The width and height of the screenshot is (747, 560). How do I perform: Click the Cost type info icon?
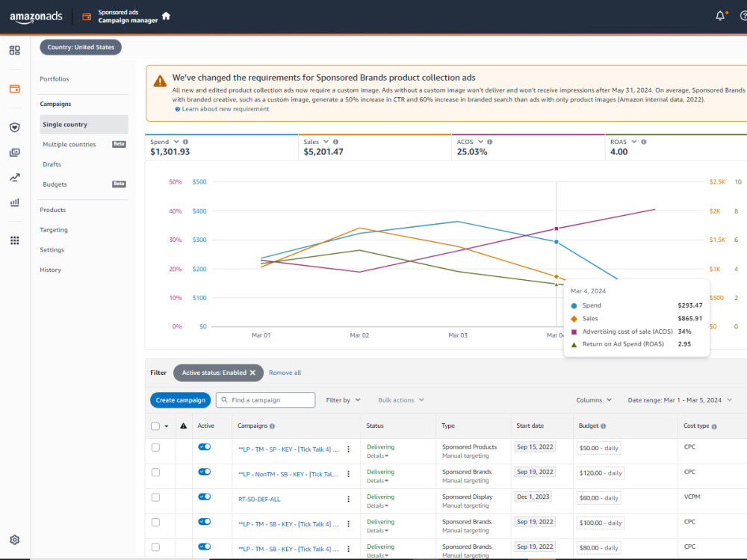pos(713,426)
